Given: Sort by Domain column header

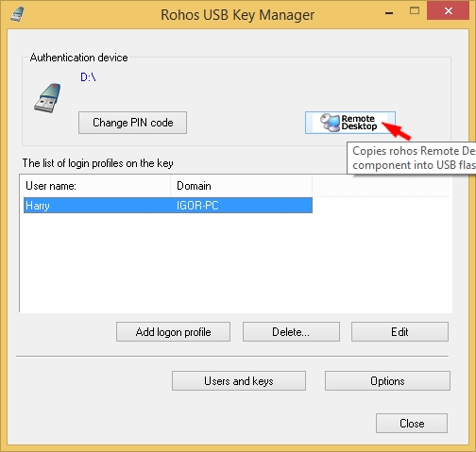Looking at the screenshot, I should [241, 186].
